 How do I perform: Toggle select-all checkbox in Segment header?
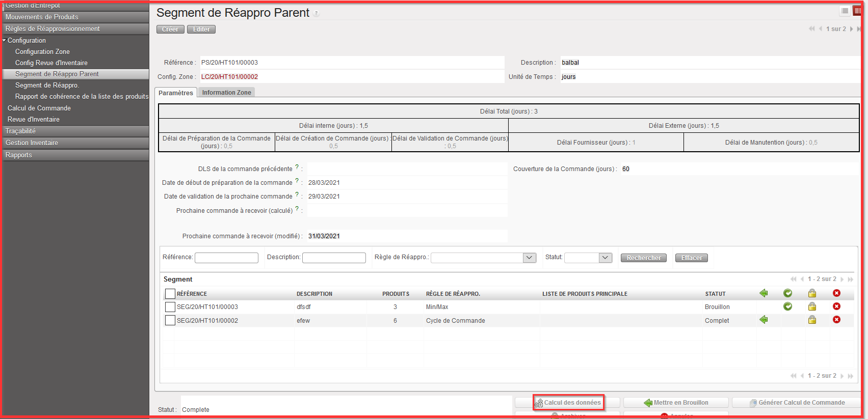pyautogui.click(x=170, y=294)
